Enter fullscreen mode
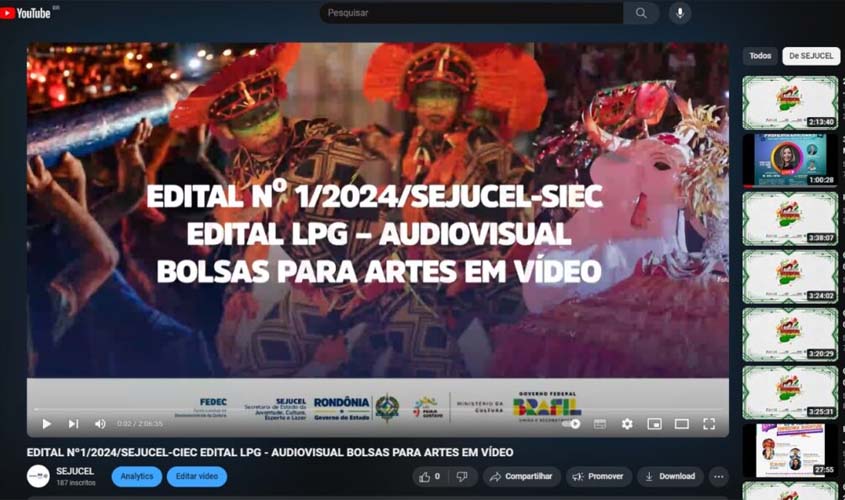This screenshot has height=500, width=845. (709, 424)
